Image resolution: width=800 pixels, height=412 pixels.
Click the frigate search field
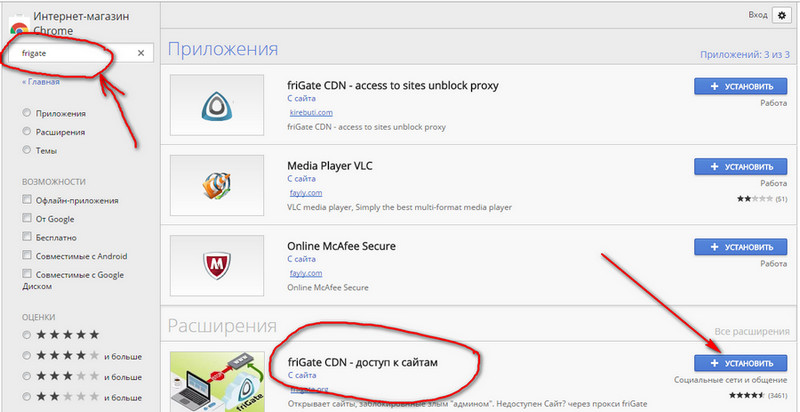click(79, 53)
